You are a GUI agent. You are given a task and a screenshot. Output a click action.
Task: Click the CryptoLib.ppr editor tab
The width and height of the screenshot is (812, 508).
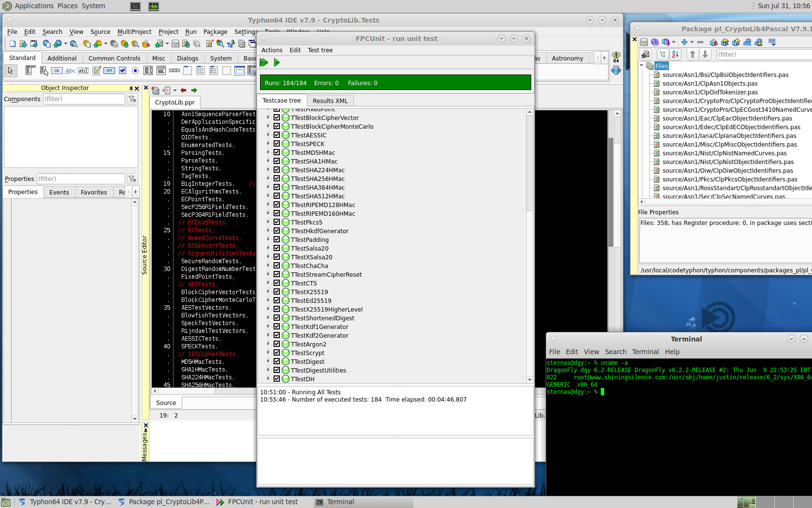[174, 102]
